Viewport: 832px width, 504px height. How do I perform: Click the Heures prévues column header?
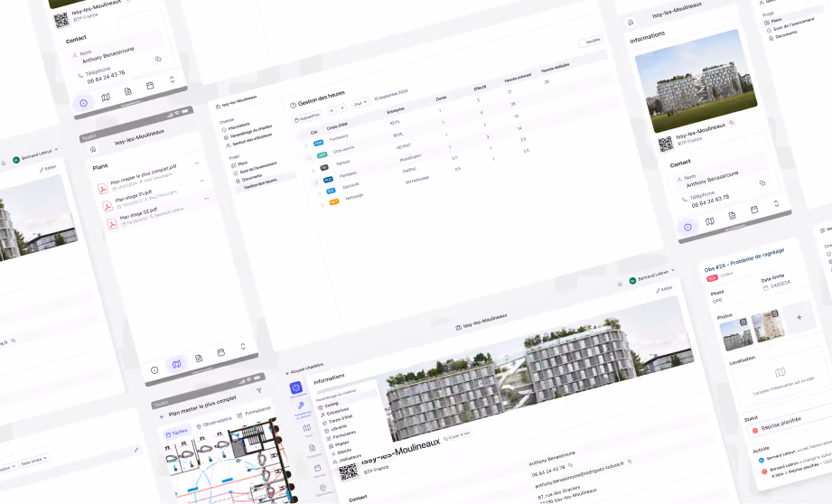[518, 78]
